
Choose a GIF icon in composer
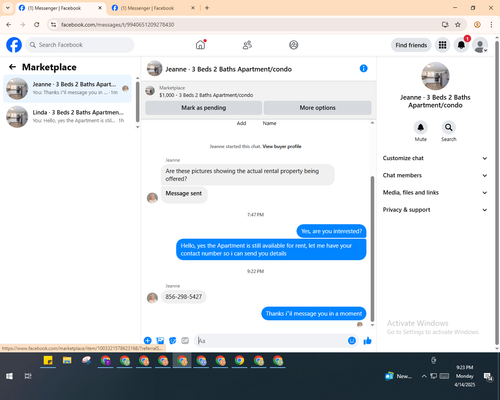[x=185, y=340]
